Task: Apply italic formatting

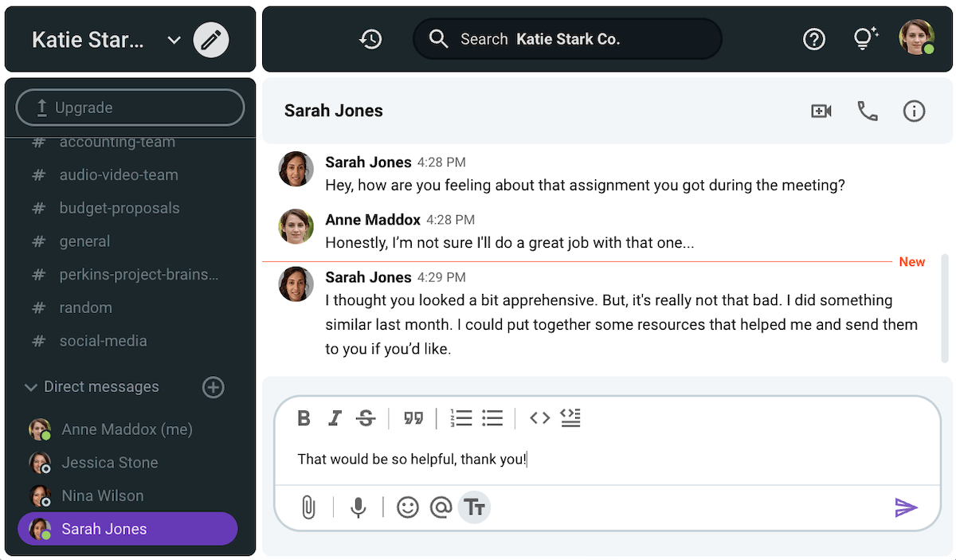Action: click(x=335, y=418)
